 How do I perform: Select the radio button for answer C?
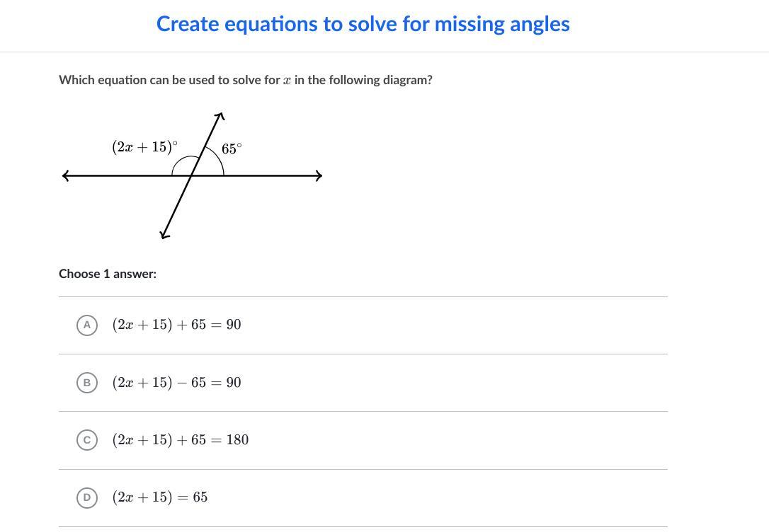point(86,439)
